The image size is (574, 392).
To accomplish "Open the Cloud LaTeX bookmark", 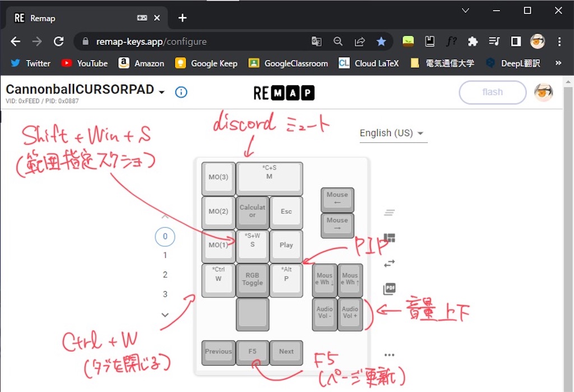I will tap(369, 63).
